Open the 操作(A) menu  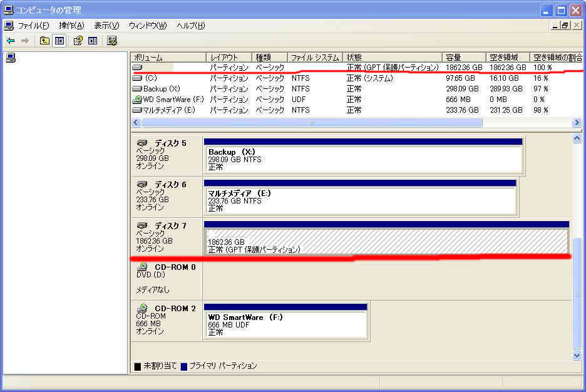(71, 26)
